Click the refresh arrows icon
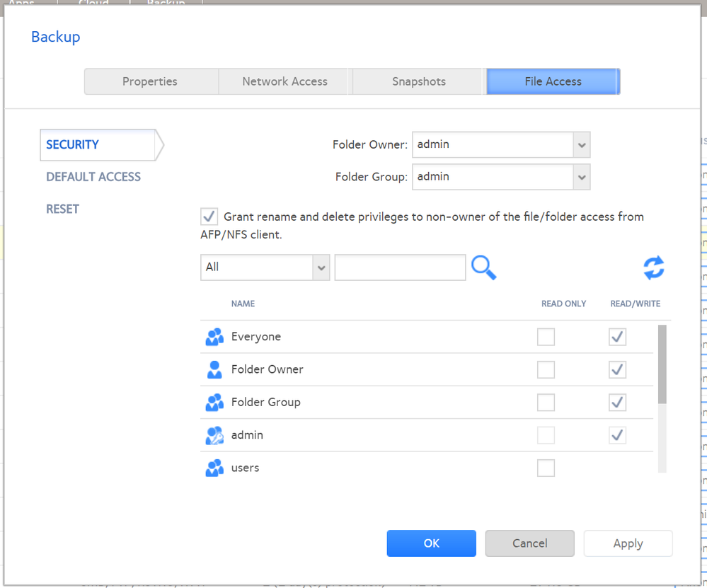The image size is (707, 588). (654, 268)
